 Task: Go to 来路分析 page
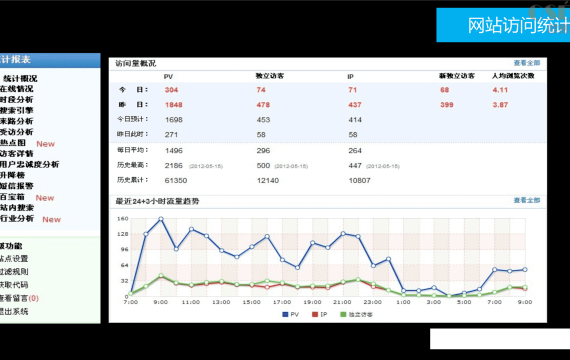point(17,121)
